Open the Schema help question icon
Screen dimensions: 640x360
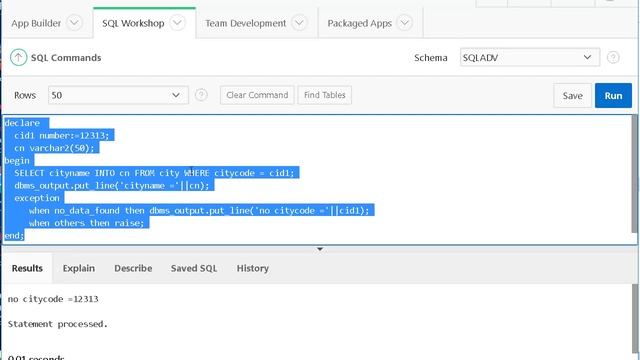[613, 58]
